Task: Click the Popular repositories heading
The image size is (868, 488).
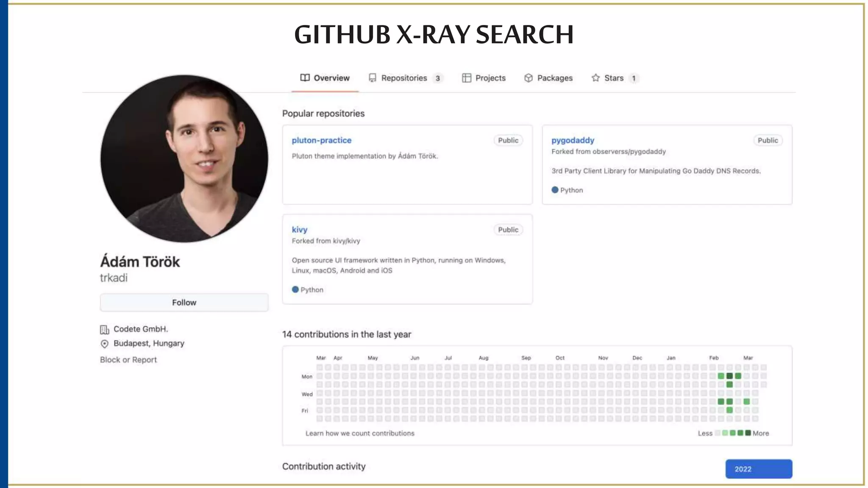Action: (x=323, y=114)
